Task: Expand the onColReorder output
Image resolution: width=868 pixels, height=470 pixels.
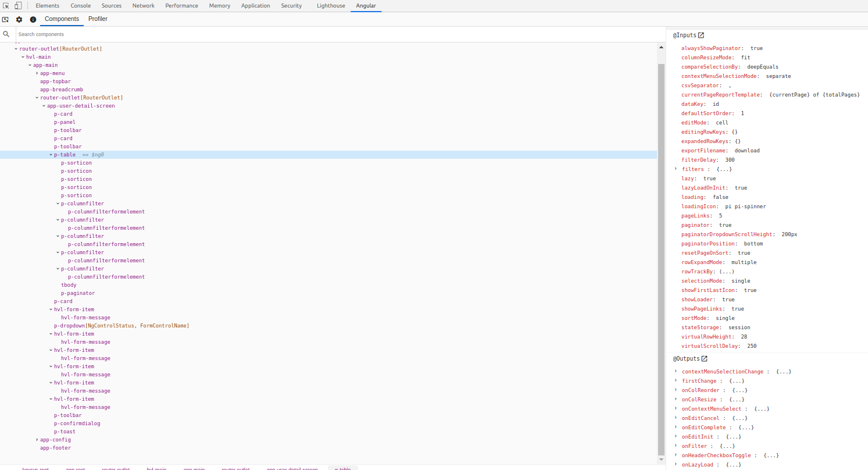Action: coord(676,390)
